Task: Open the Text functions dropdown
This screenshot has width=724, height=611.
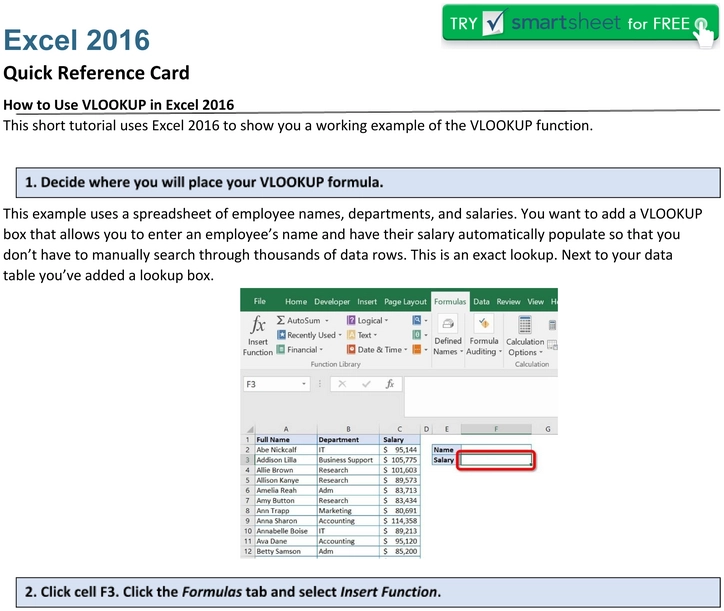Action: point(362,335)
